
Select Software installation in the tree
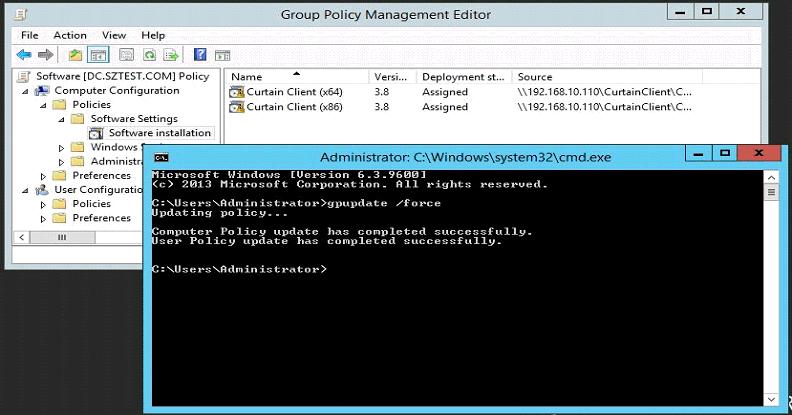click(x=159, y=132)
